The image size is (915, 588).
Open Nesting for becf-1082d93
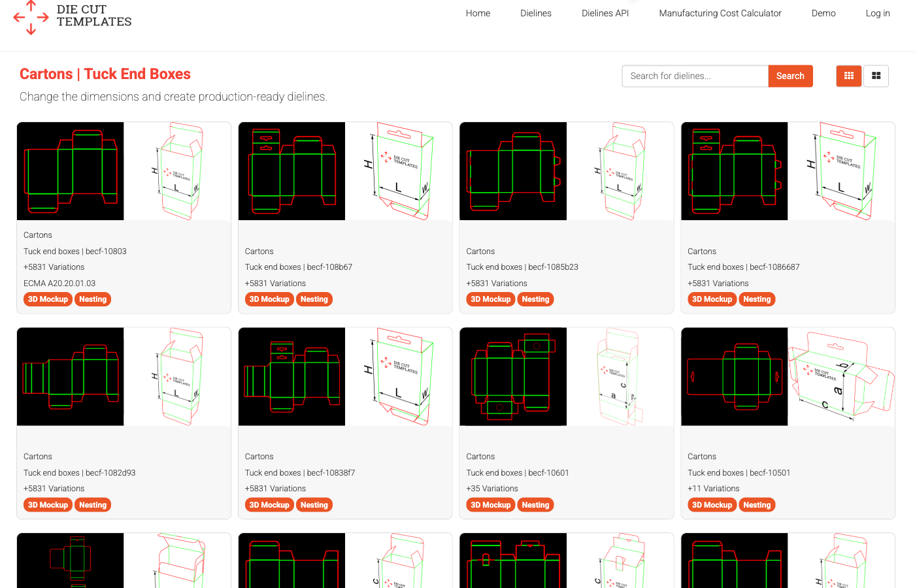(x=93, y=505)
